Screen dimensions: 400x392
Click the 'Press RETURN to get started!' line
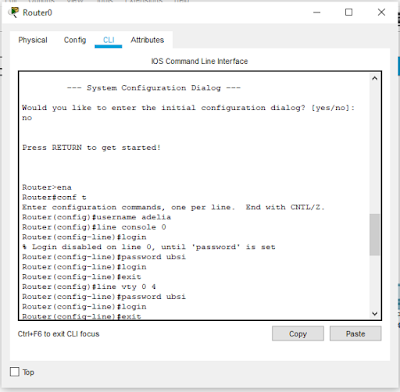click(92, 147)
